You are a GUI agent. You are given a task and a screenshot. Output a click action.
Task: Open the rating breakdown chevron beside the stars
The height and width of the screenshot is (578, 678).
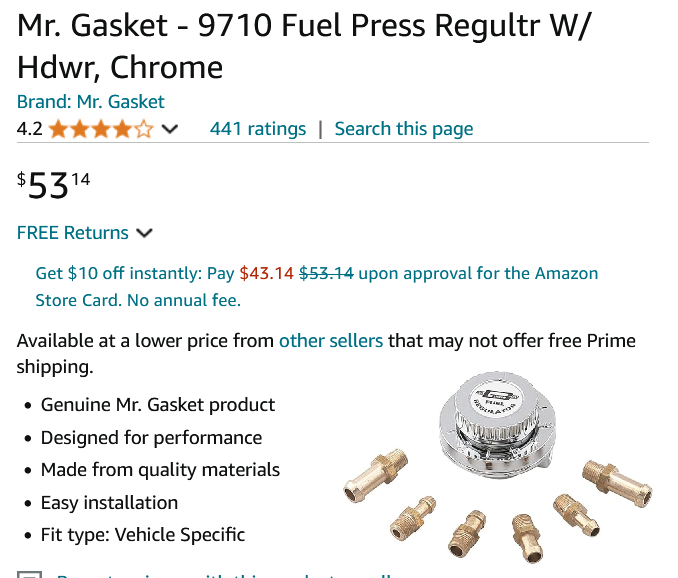coord(170,129)
